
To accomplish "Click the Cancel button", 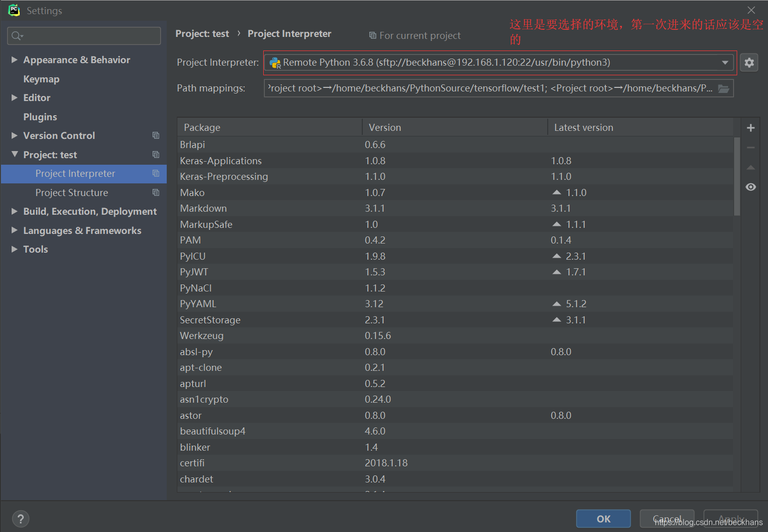I will point(667,519).
